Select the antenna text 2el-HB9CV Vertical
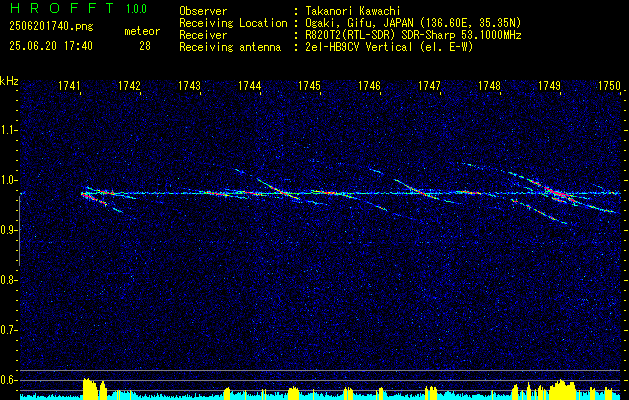 tap(359, 47)
